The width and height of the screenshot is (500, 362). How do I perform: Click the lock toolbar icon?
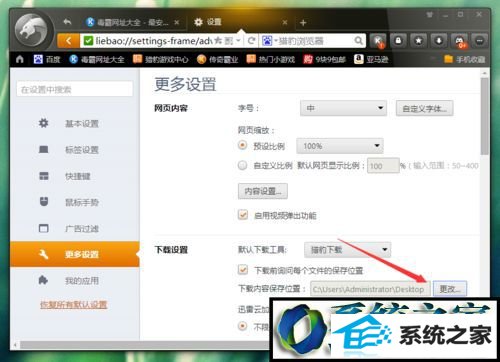[398, 41]
